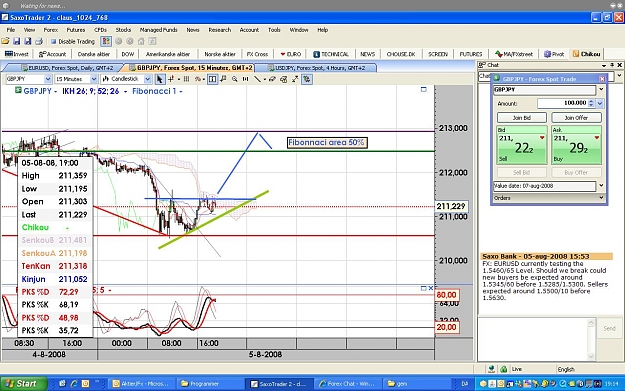Click the magnifier zoom icon in chart toolbar
Viewport: 625px width, 391px height.
click(235, 79)
